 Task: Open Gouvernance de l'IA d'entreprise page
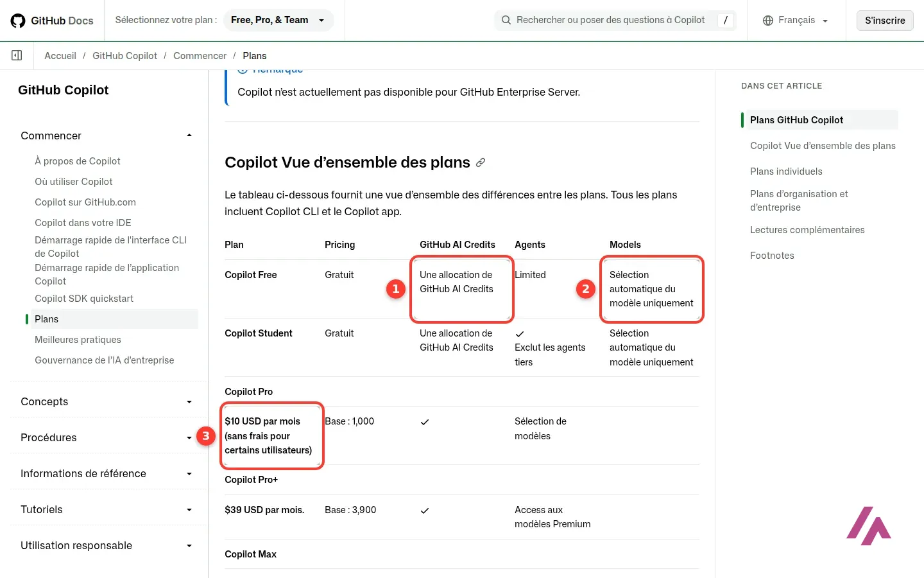tap(105, 360)
